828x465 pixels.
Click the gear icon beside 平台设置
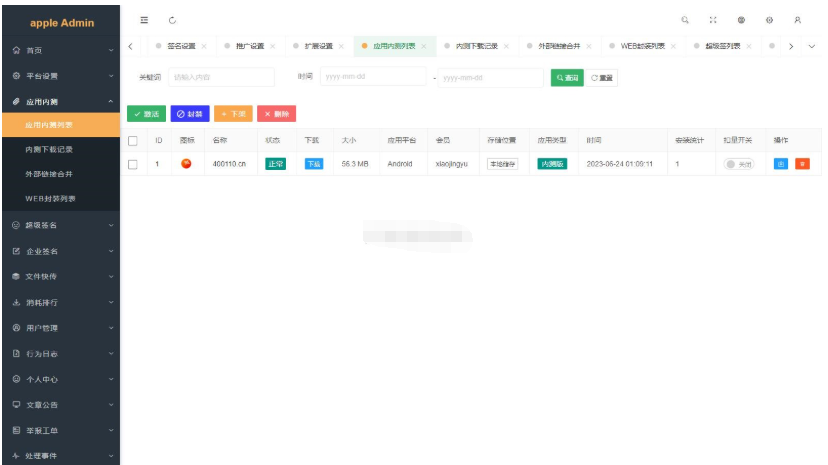tap(16, 76)
